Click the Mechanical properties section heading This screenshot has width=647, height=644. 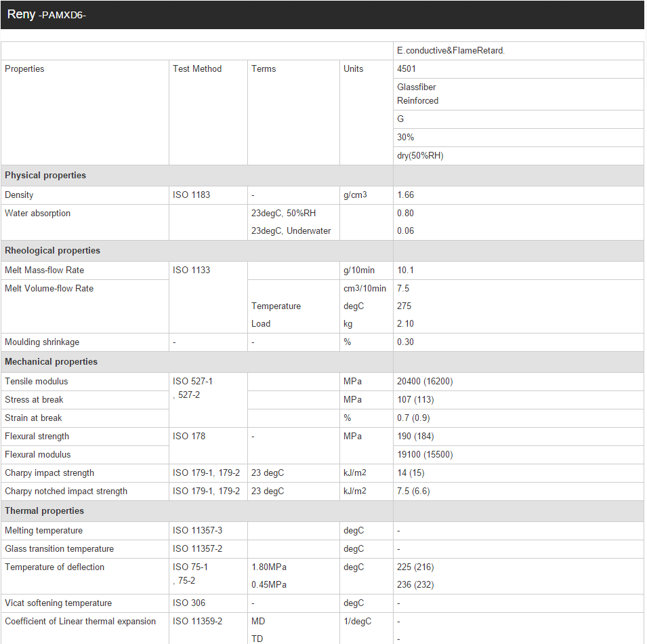coord(51,361)
